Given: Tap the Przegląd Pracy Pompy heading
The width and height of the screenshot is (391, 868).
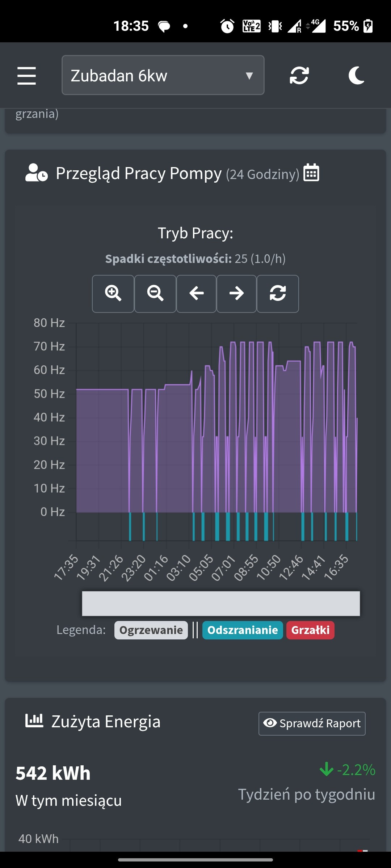Looking at the screenshot, I should coord(138,173).
